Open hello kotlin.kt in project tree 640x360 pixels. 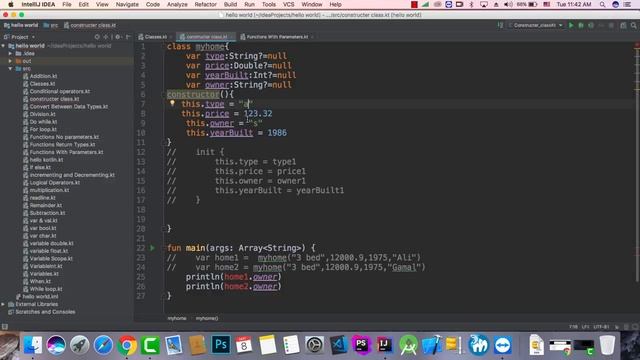(x=46, y=160)
